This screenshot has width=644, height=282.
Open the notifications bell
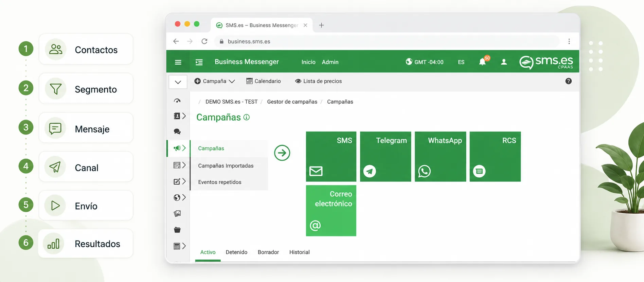(482, 62)
